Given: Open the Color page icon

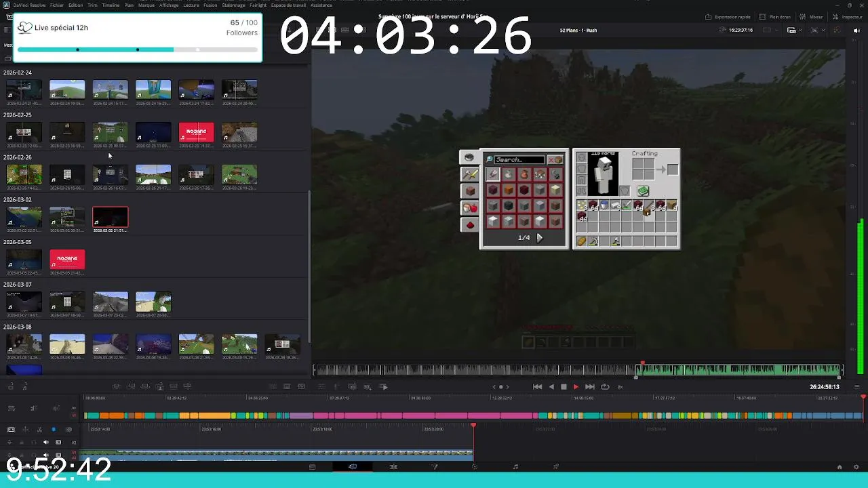Looking at the screenshot, I should click(x=475, y=467).
